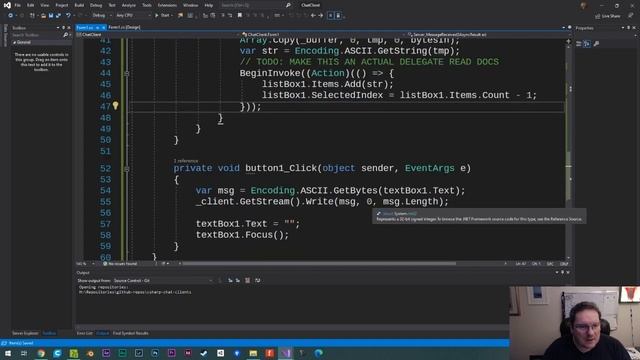Toggle auto hide pin on Properties panel
Viewport: 640px width, 360px height.
[x=628, y=28]
